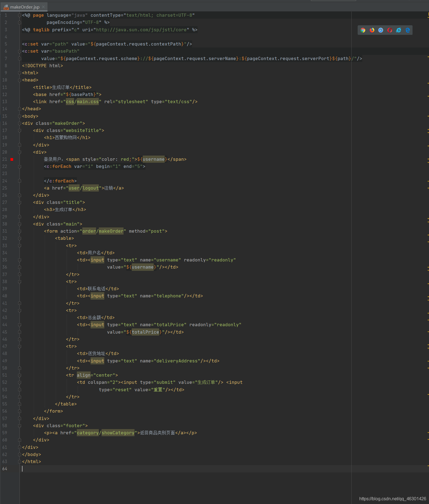
Task: Click the 用户名 table cell text
Action: coord(94,253)
